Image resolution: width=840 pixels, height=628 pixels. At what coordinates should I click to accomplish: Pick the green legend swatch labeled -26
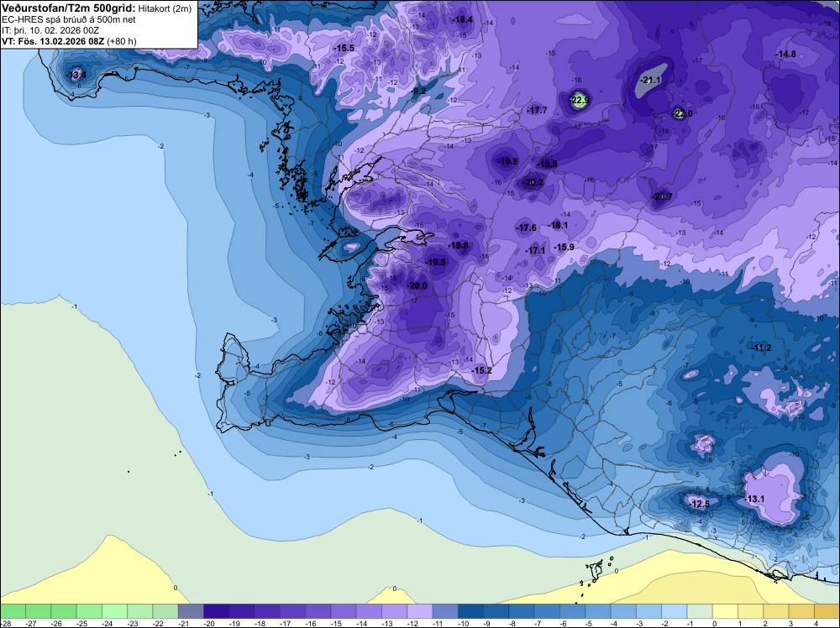point(64,611)
